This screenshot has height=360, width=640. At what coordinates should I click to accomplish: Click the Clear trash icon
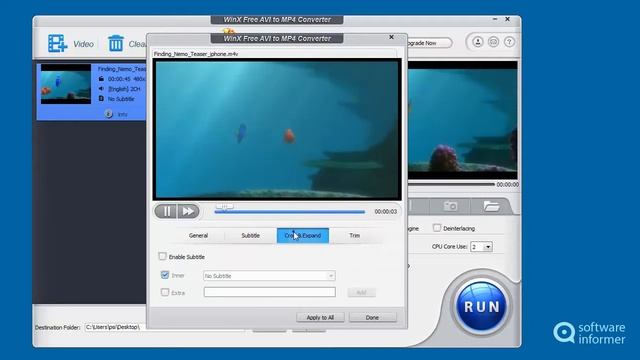116,43
